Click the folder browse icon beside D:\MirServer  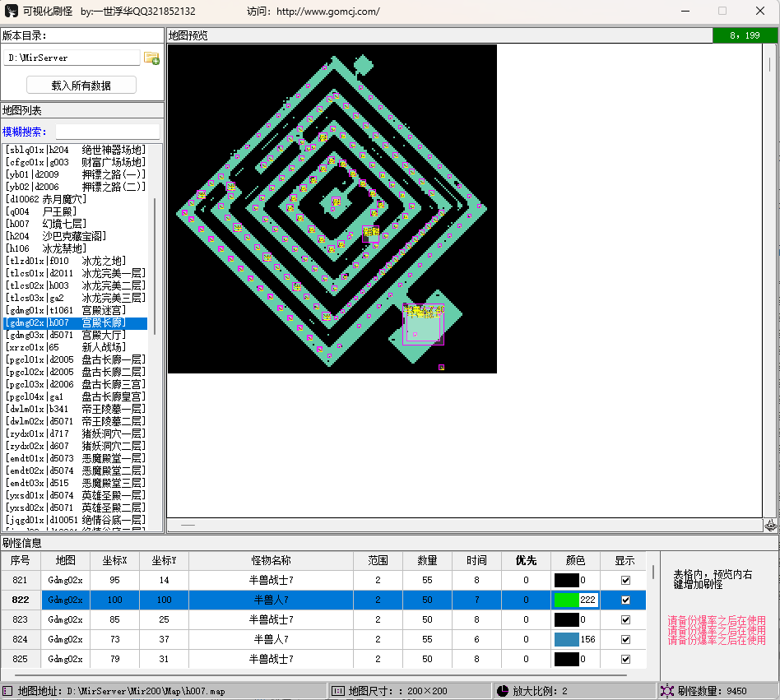point(151,58)
